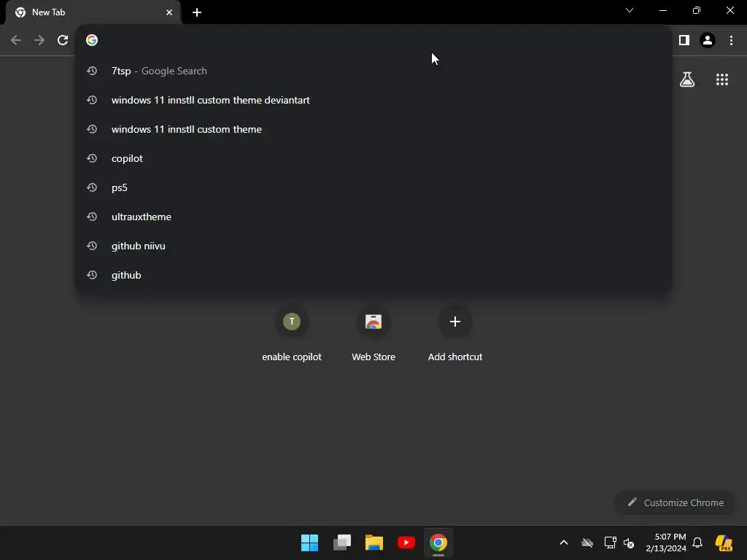Image resolution: width=747 pixels, height=560 pixels.
Task: Show hidden tray icons chevron
Action: tap(564, 542)
